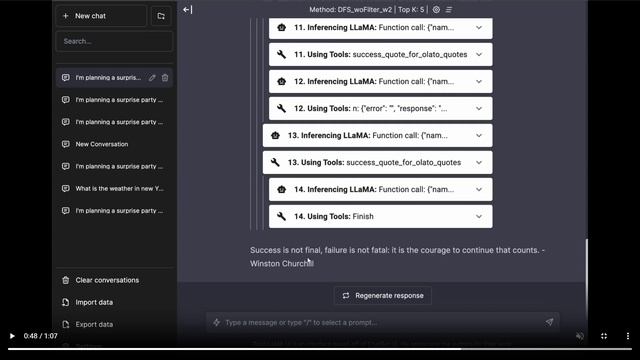Open the list menu icon in header
The height and width of the screenshot is (360, 640).
click(x=449, y=9)
